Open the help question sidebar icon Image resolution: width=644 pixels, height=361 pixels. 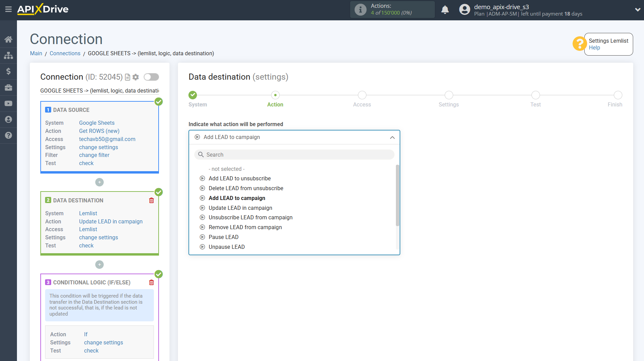(x=8, y=135)
